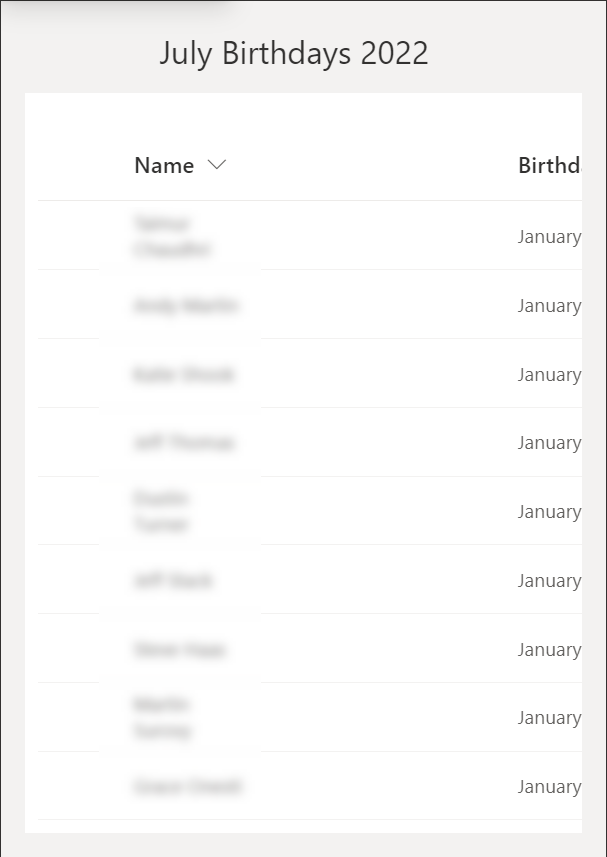Open the blurred name in the fifth row
The image size is (607, 857).
[161, 511]
